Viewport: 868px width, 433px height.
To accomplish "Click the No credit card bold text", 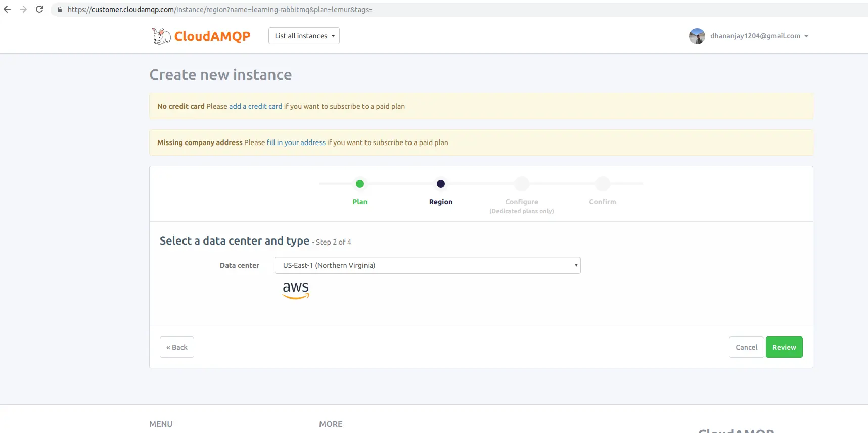I will (181, 106).
